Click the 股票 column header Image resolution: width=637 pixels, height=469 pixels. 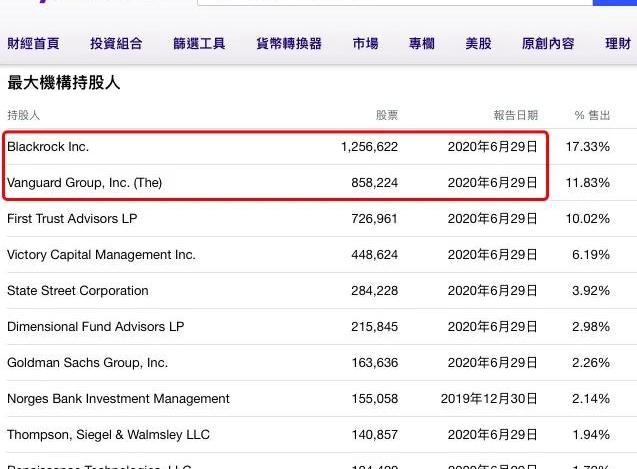click(387, 115)
